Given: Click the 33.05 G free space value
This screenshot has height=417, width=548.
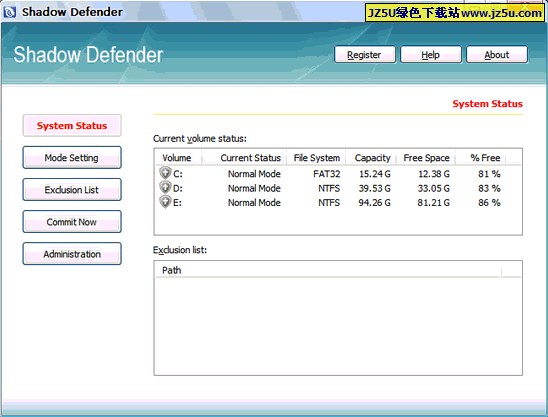Looking at the screenshot, I should pyautogui.click(x=434, y=188).
